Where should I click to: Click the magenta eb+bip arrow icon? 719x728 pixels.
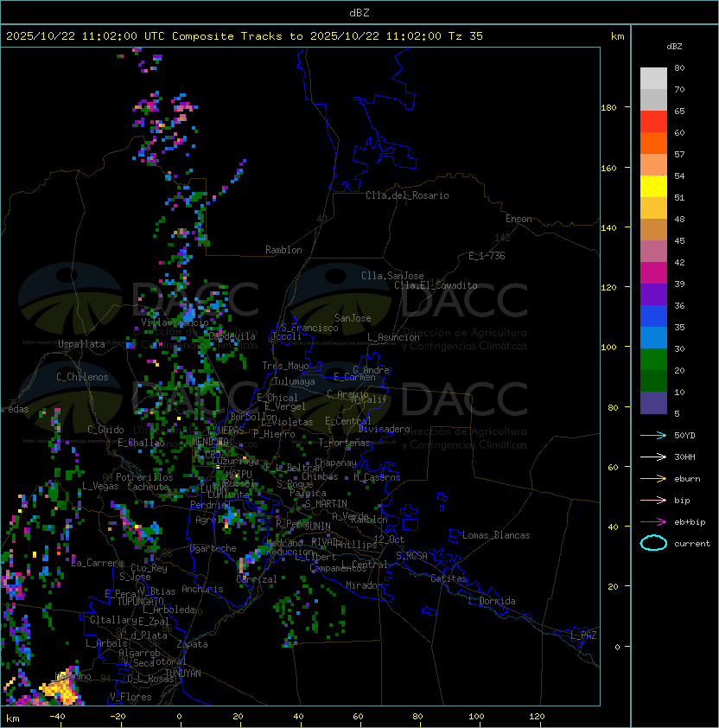(653, 522)
